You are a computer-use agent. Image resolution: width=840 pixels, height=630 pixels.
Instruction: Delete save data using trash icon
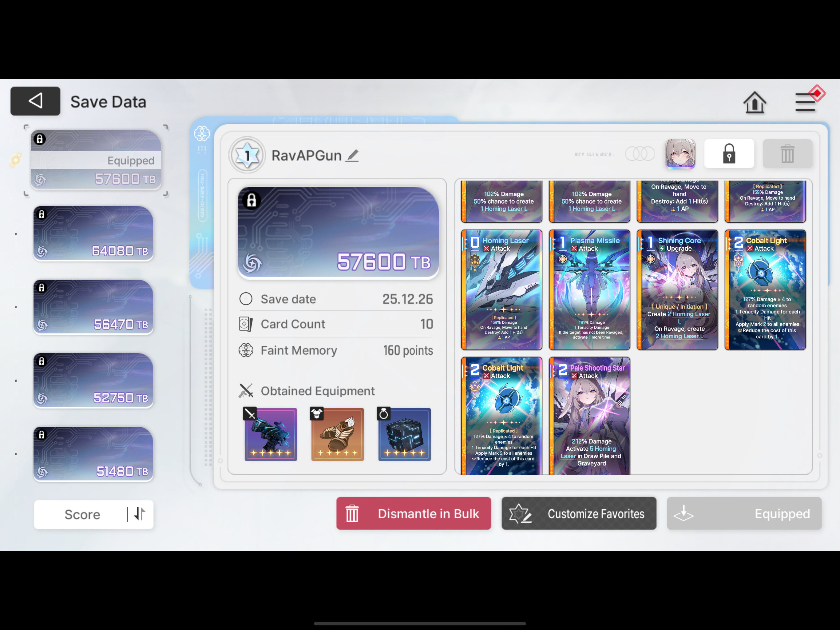(787, 154)
